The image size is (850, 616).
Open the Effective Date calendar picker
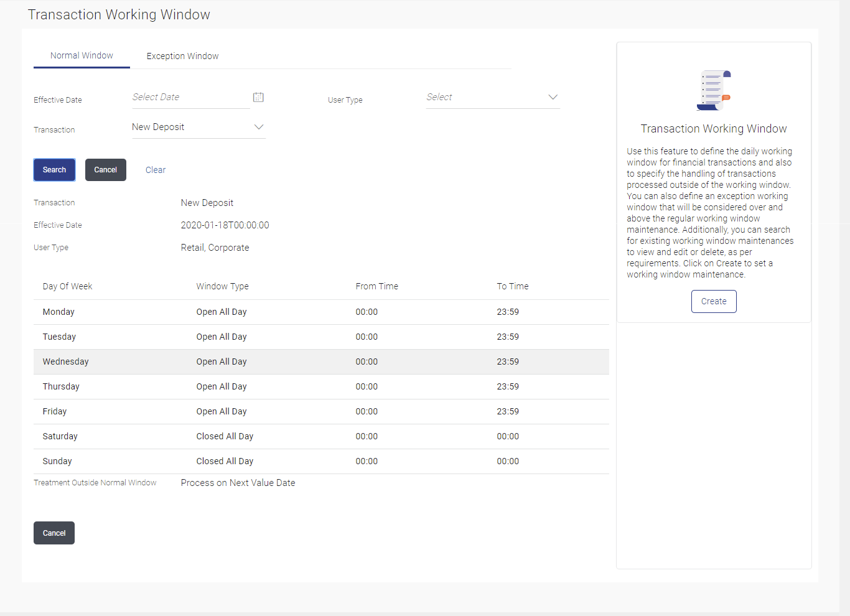point(258,97)
